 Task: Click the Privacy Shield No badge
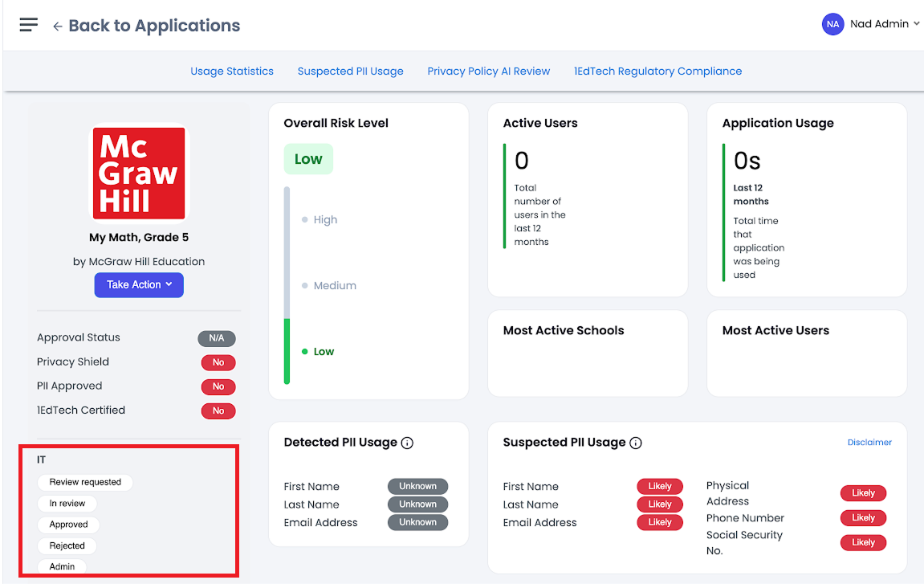[218, 363]
